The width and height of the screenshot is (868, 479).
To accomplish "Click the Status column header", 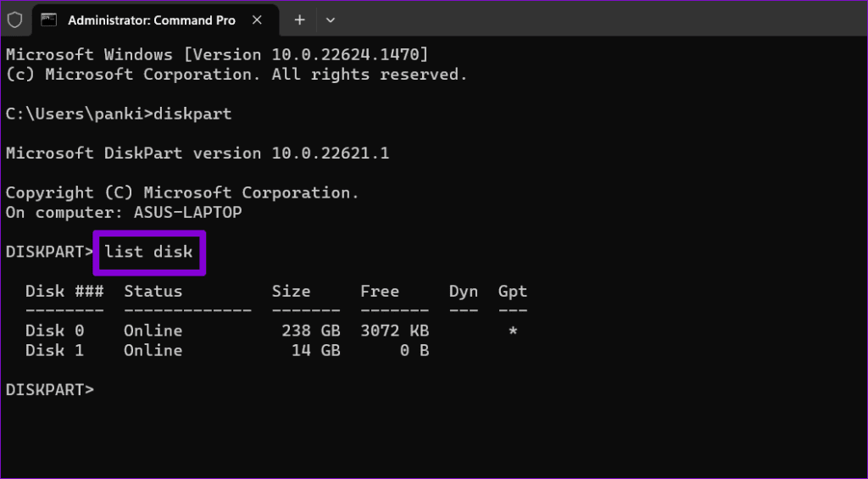I will point(153,292).
